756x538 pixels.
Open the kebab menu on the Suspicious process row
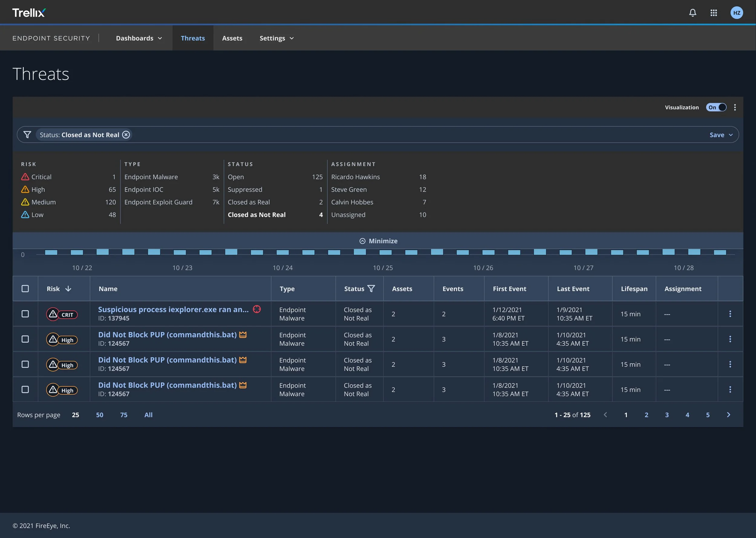click(x=730, y=314)
